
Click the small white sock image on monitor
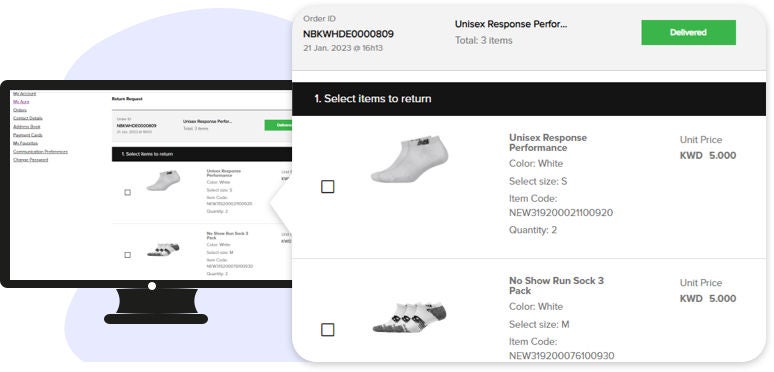click(x=163, y=181)
